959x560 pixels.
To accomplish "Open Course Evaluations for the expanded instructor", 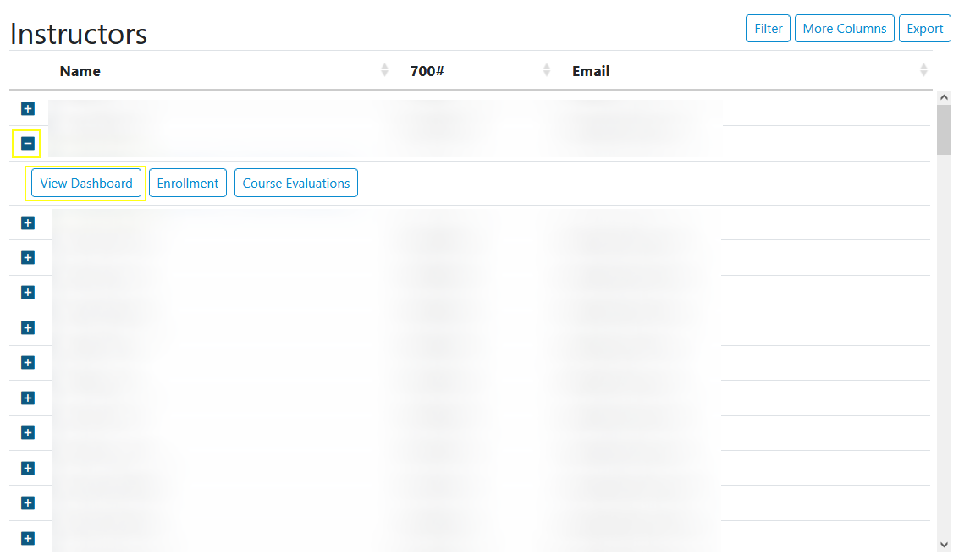I will click(x=295, y=183).
